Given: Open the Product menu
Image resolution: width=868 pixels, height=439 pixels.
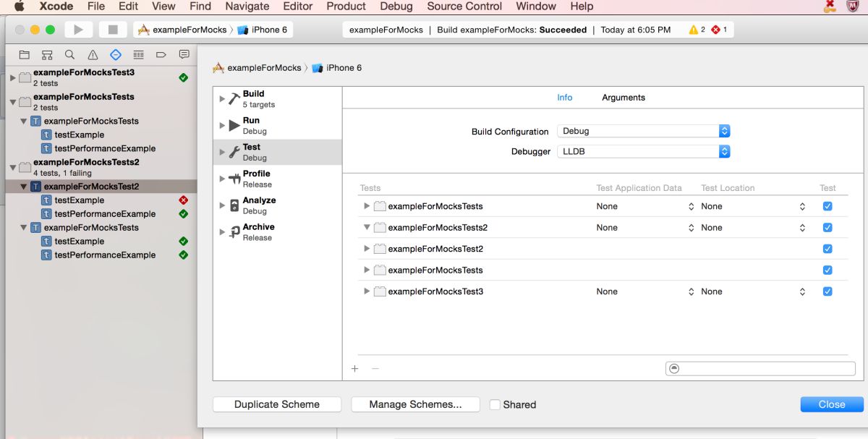Looking at the screenshot, I should 346,7.
